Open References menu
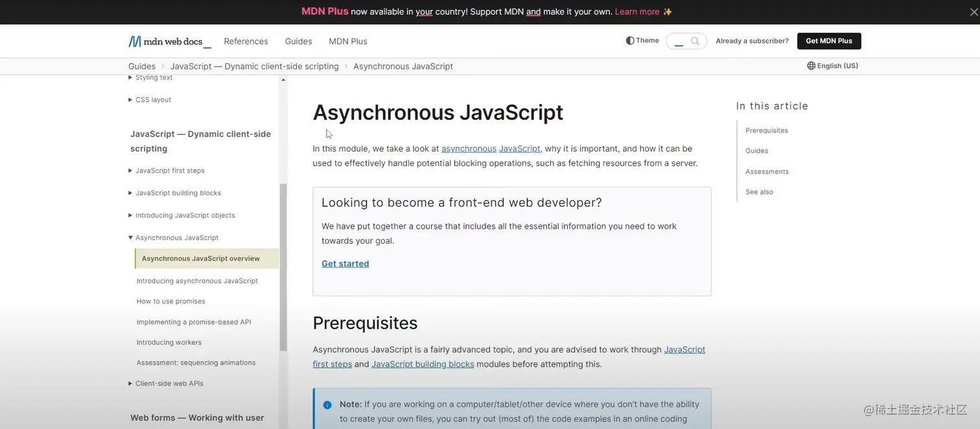This screenshot has width=980, height=429. coord(246,41)
